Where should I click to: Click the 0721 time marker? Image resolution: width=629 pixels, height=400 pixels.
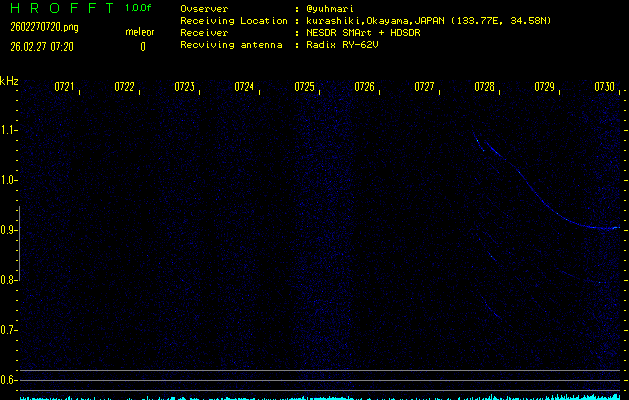click(x=64, y=87)
